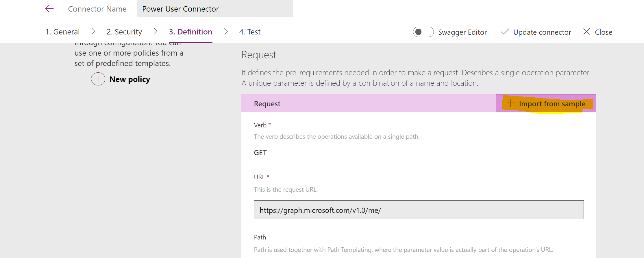Select the 3. Definition tab
The width and height of the screenshot is (644, 258).
coord(190,32)
